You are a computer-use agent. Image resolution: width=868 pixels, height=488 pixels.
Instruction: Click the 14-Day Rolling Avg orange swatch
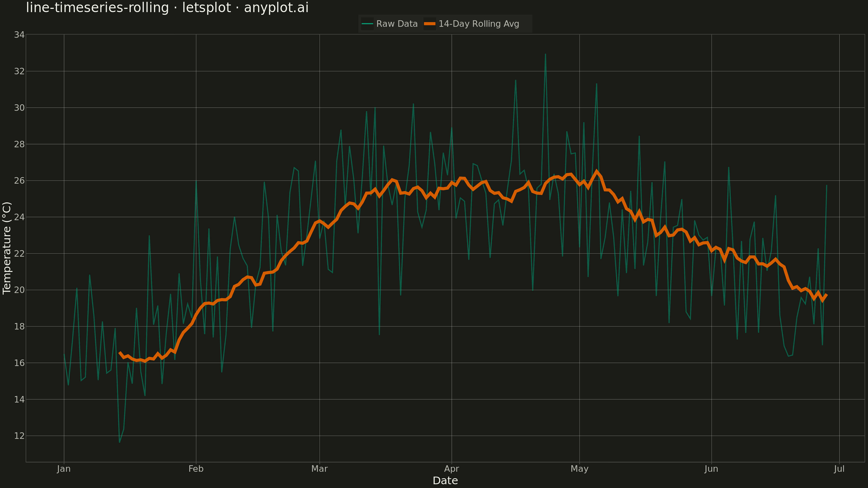tap(430, 24)
